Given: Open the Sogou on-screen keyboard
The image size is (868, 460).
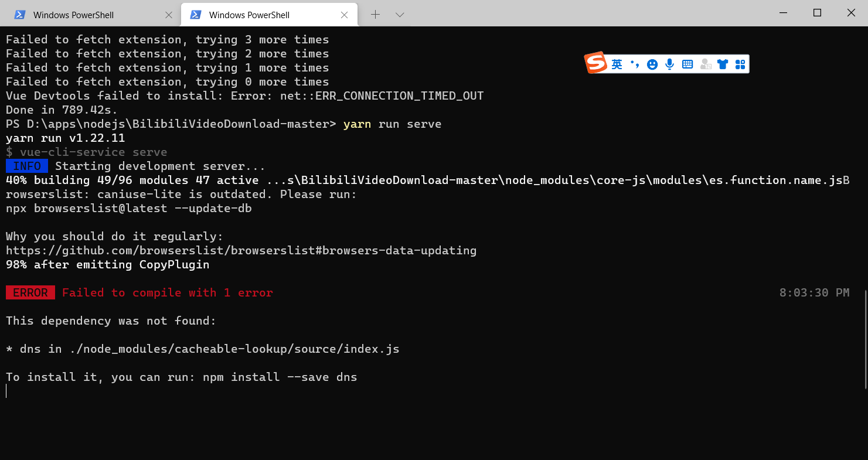Looking at the screenshot, I should pos(687,63).
